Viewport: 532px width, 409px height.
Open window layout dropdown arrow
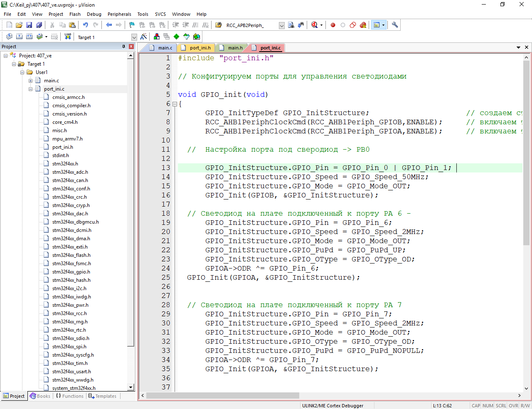point(383,25)
